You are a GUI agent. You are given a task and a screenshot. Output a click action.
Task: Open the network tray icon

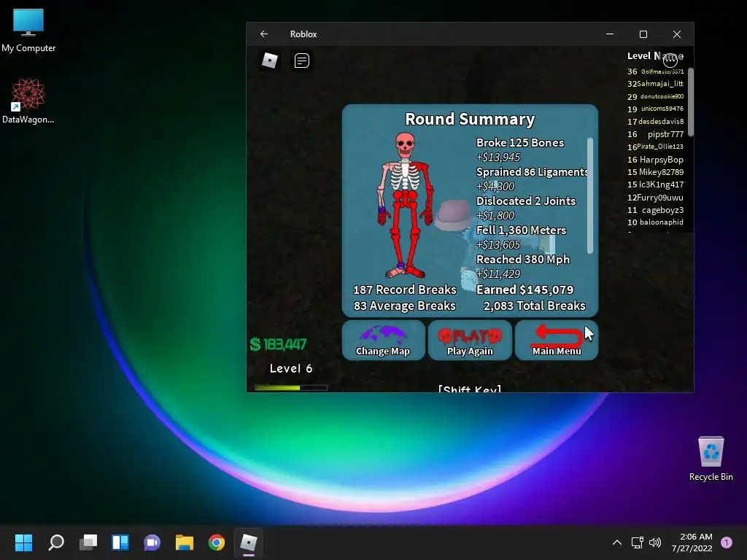(637, 542)
